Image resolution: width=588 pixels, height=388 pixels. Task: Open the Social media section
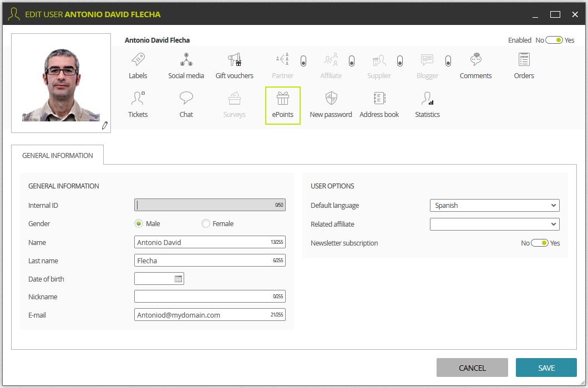click(x=186, y=65)
